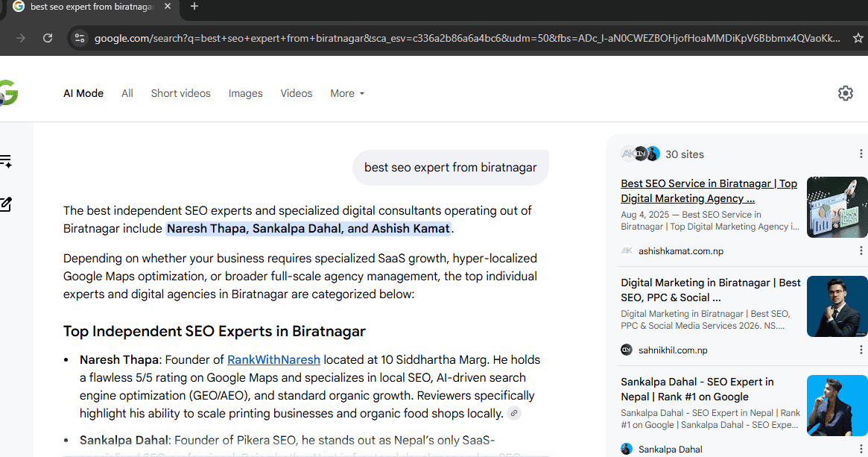Switch to the Short videos tab
Viewport: 868px width, 457px height.
pyautogui.click(x=180, y=94)
